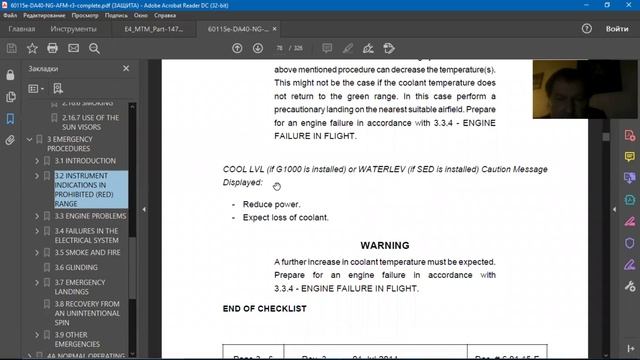The image size is (640, 360).
Task: Open the Окно menu
Action: point(141,16)
